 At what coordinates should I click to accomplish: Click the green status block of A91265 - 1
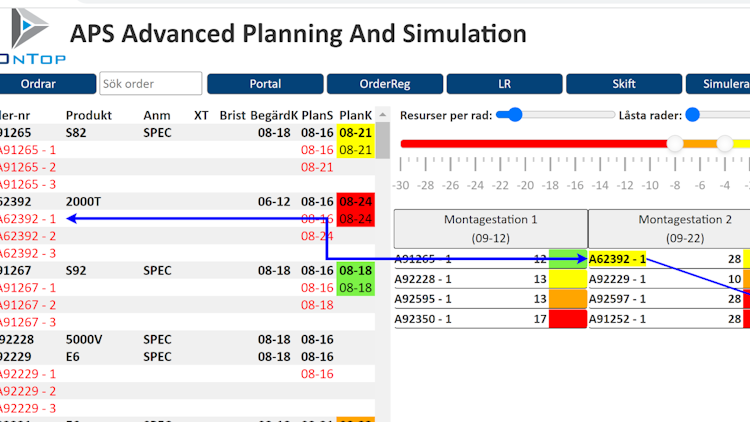568,259
